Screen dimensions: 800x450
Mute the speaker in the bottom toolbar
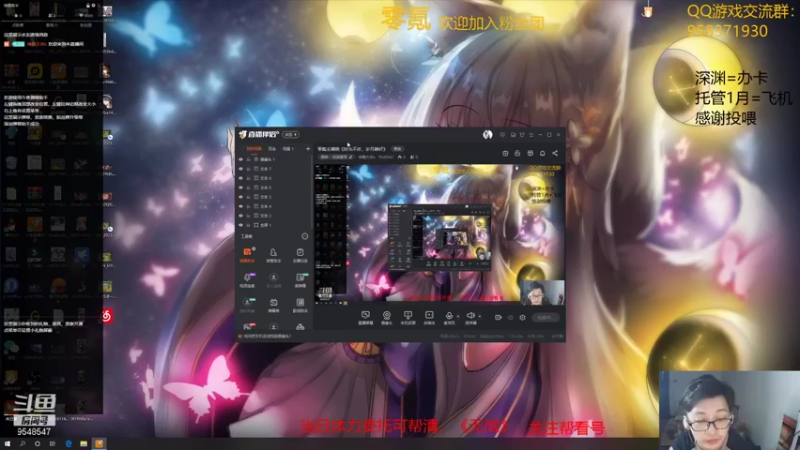tap(470, 317)
